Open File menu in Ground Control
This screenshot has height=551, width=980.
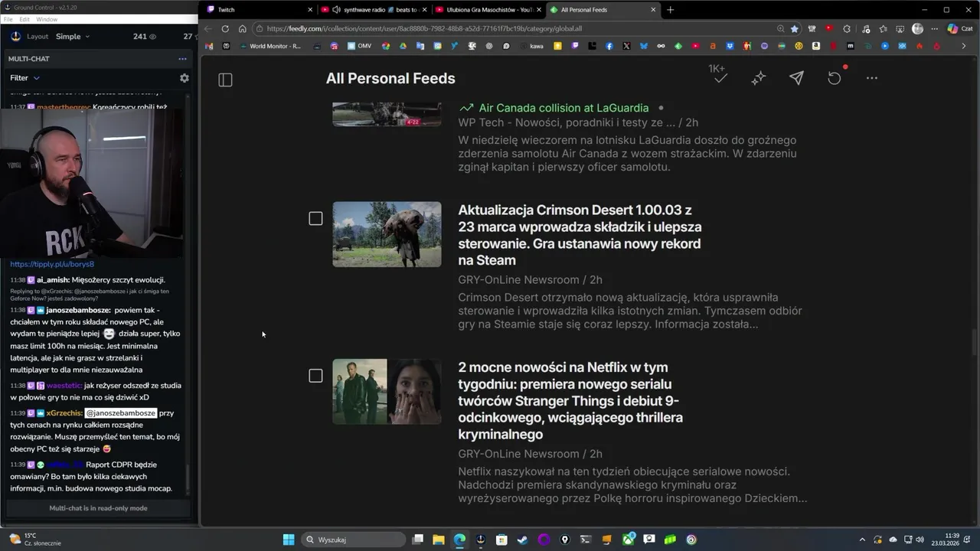(8, 19)
